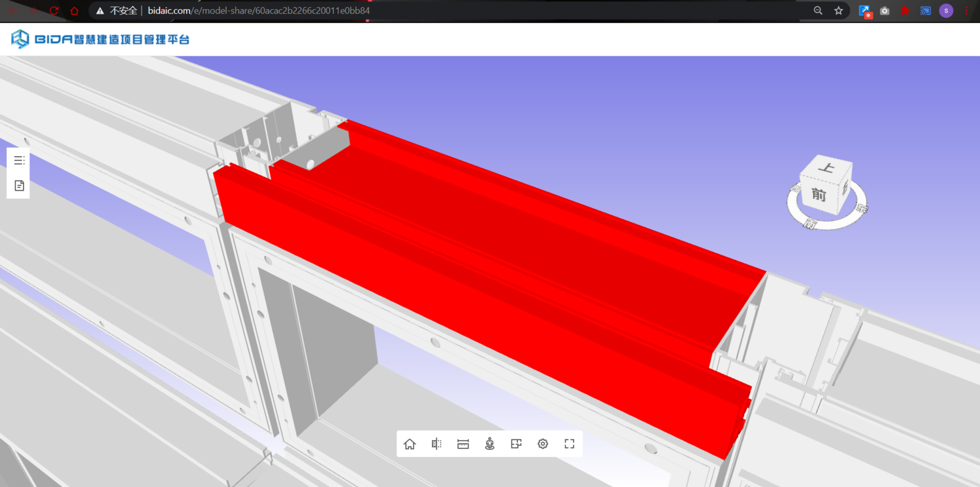Open browser zoom indicator
The image size is (980, 487).
[818, 10]
